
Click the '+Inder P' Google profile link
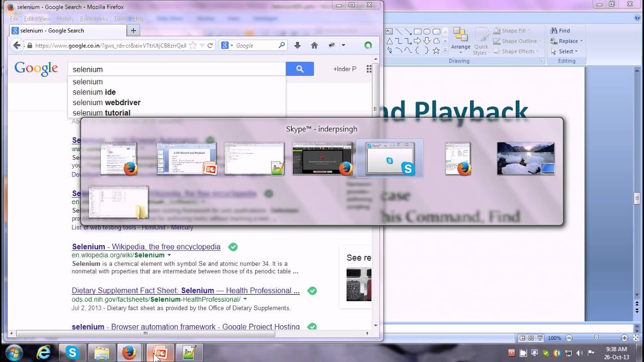tap(345, 69)
